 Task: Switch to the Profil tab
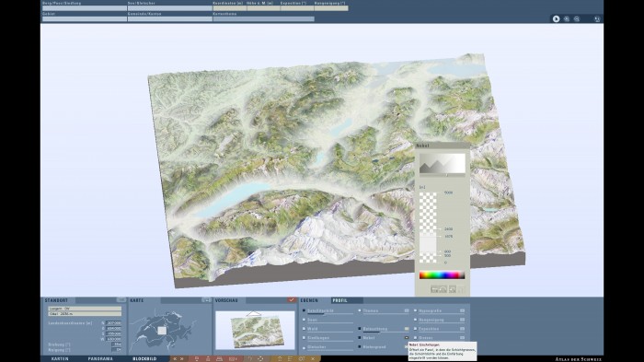339,300
